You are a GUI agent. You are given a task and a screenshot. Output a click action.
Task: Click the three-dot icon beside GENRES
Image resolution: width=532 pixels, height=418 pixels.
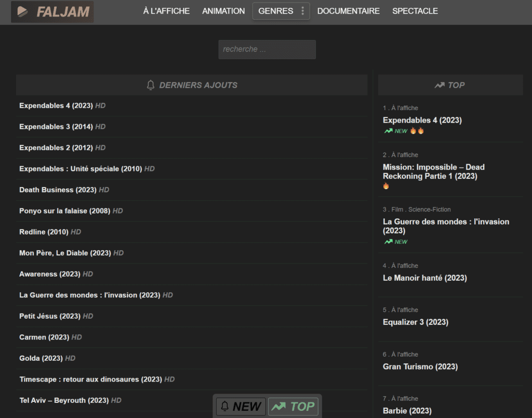(x=302, y=11)
